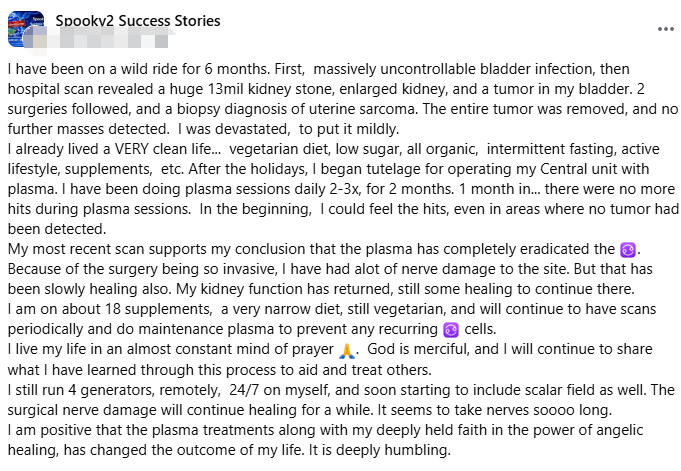Click the purple emoji before 'cells.'
The height and width of the screenshot is (471, 681).
451,329
